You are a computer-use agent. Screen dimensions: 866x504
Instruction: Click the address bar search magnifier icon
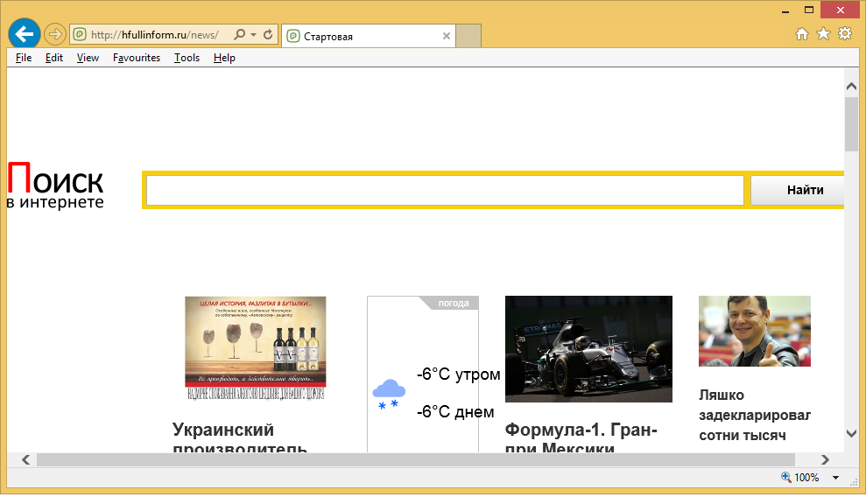pos(239,36)
